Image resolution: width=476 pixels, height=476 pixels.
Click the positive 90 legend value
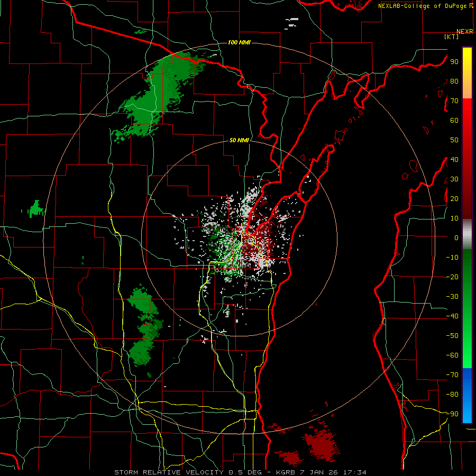454,62
